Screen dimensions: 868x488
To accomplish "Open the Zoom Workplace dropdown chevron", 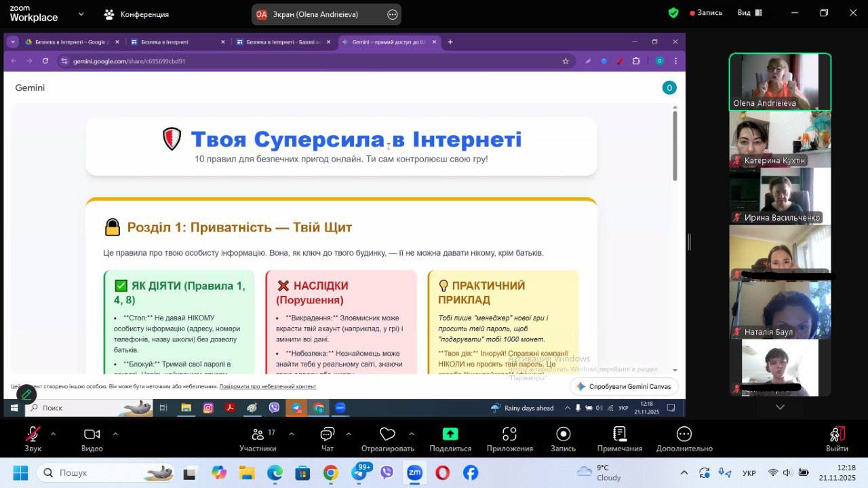I will (x=81, y=14).
